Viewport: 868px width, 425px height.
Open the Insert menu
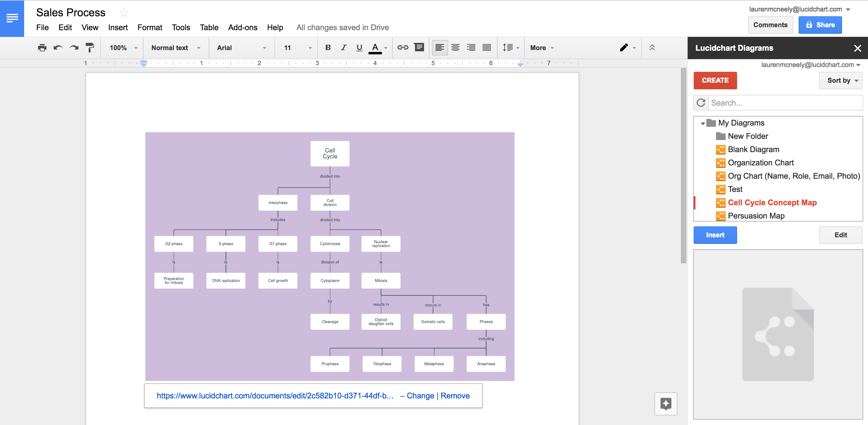(x=116, y=28)
